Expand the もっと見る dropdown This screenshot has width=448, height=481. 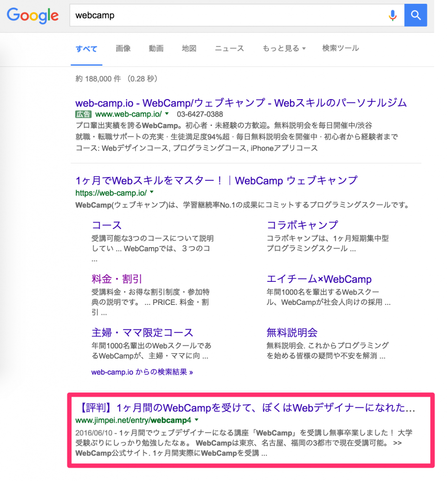(x=284, y=48)
